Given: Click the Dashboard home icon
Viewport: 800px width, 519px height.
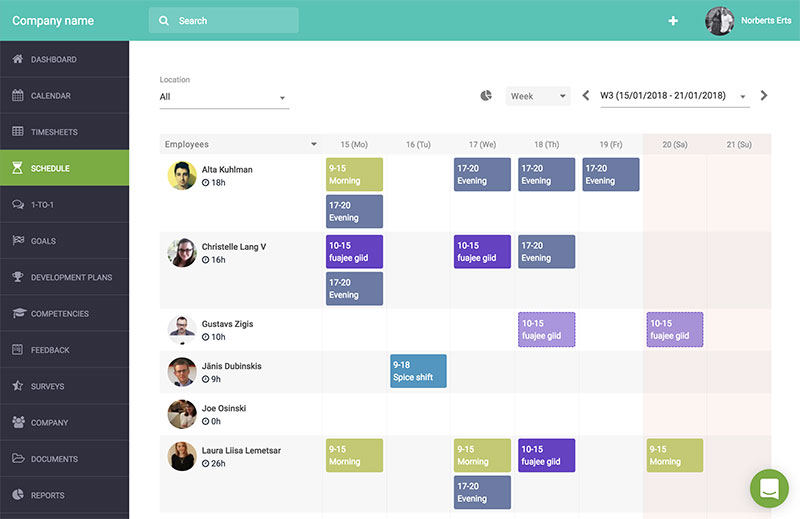Looking at the screenshot, I should tap(17, 59).
